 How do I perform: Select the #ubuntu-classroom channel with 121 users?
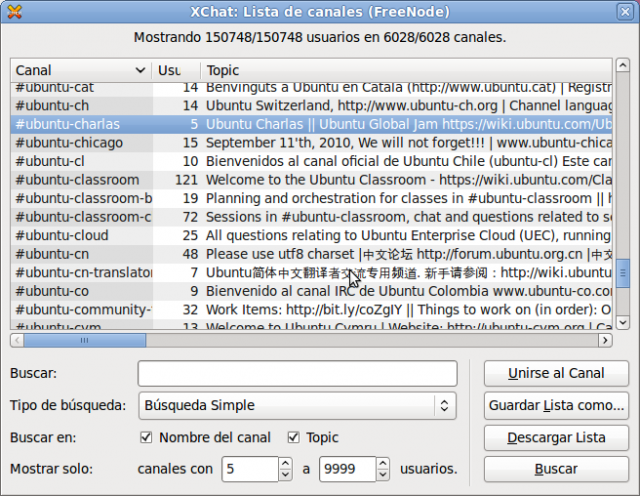(x=311, y=180)
